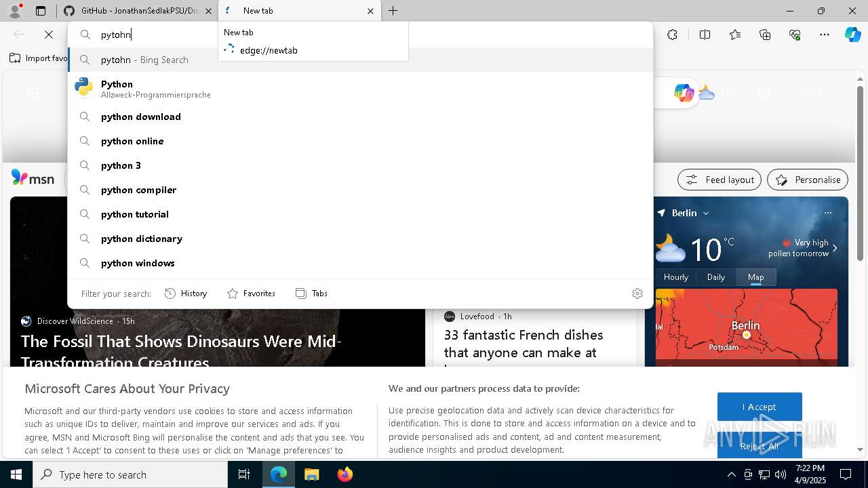868x488 pixels.
Task: Filter search by Favorites
Action: [x=251, y=293]
